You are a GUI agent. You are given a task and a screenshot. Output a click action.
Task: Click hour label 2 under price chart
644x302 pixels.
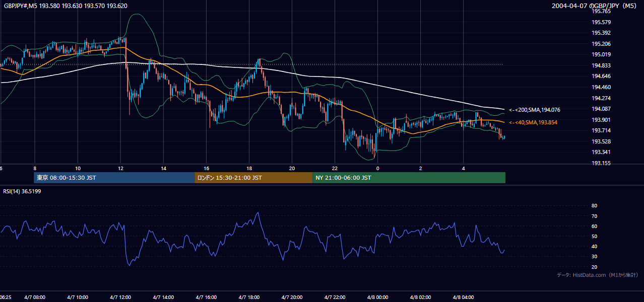pos(420,168)
